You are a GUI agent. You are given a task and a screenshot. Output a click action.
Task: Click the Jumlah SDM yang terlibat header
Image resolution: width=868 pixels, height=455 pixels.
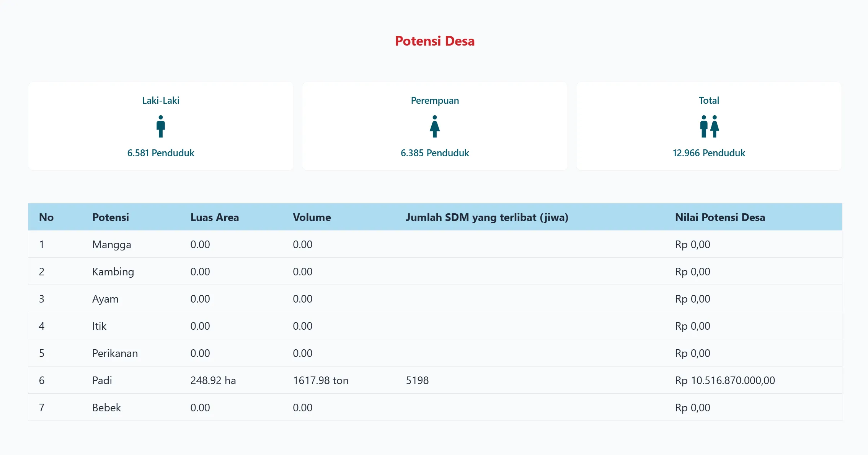click(487, 217)
